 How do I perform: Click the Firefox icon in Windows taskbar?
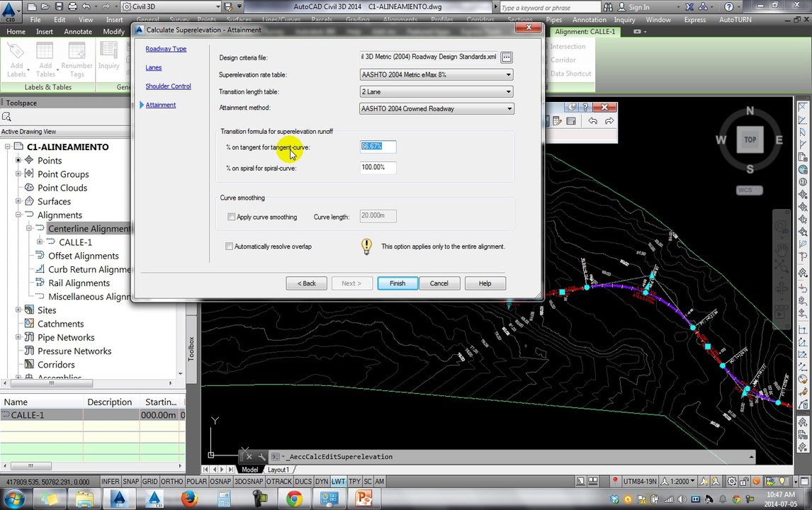189,499
